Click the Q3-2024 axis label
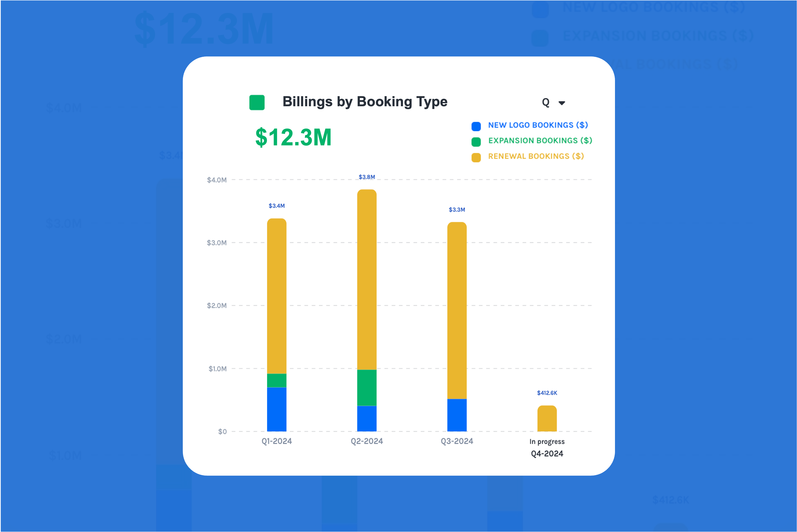Image resolution: width=797 pixels, height=532 pixels. 457,441
